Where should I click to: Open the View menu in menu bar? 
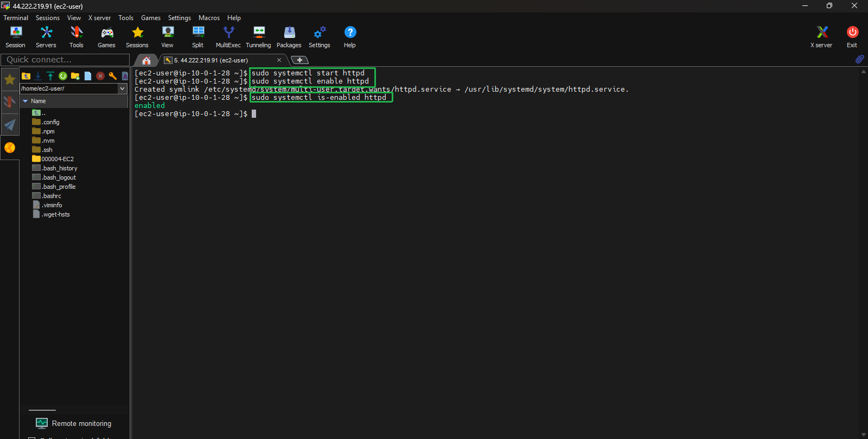(74, 18)
